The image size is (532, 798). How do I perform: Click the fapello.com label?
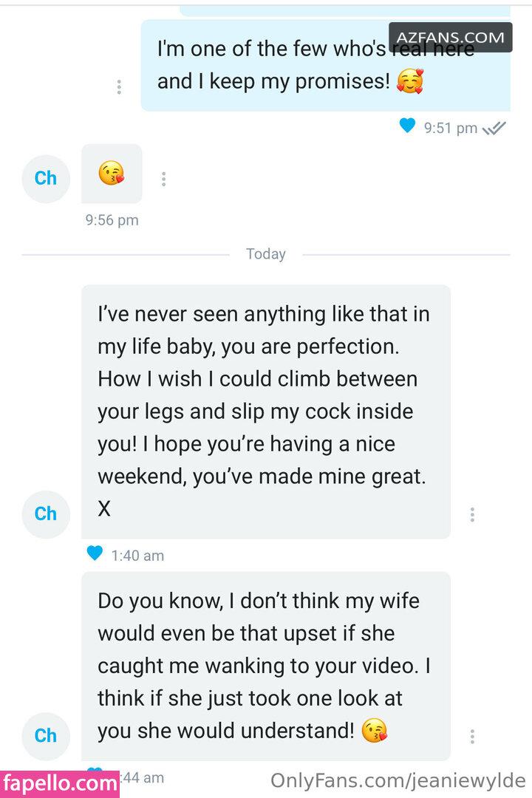pos(60,782)
